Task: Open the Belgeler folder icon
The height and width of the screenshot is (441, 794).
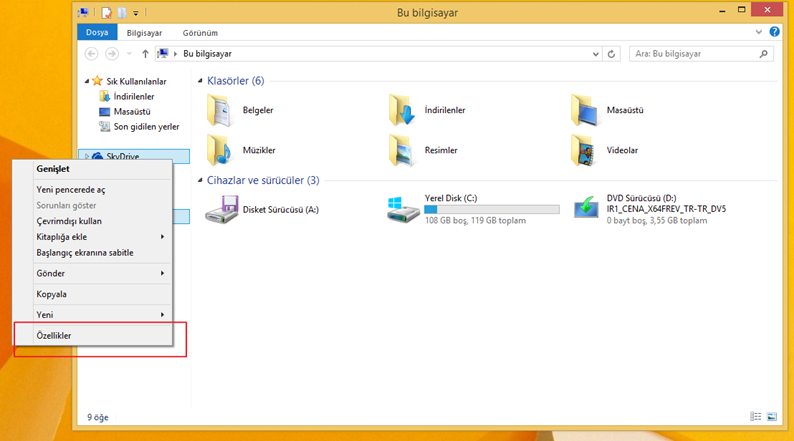Action: 219,110
